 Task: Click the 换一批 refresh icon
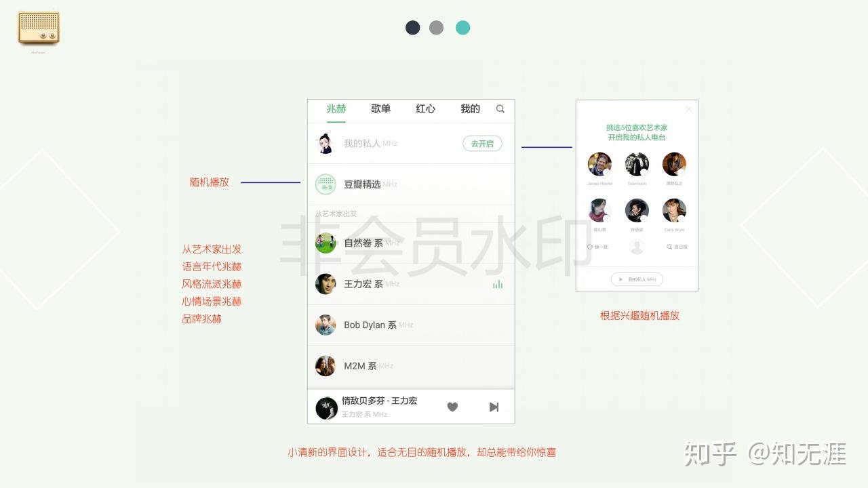pos(590,247)
